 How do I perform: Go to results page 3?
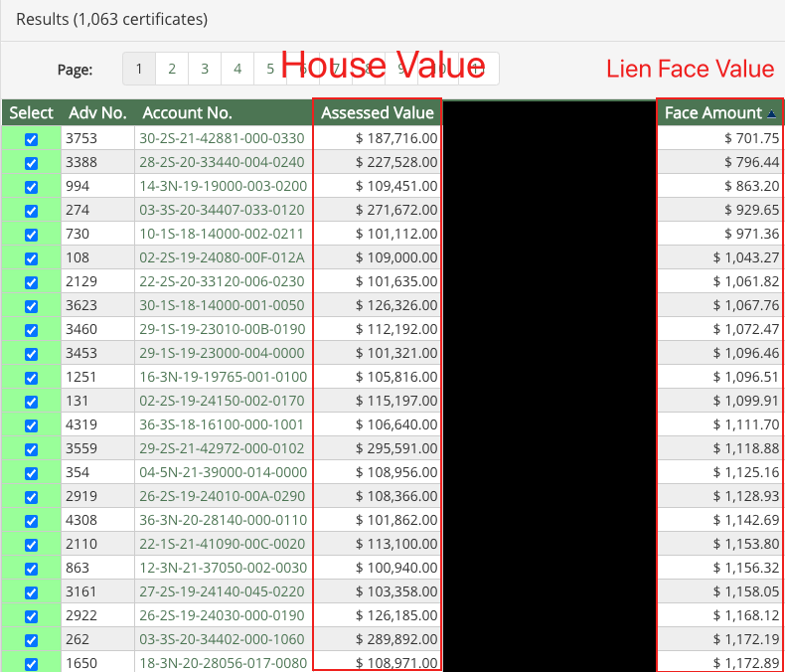coord(205,69)
